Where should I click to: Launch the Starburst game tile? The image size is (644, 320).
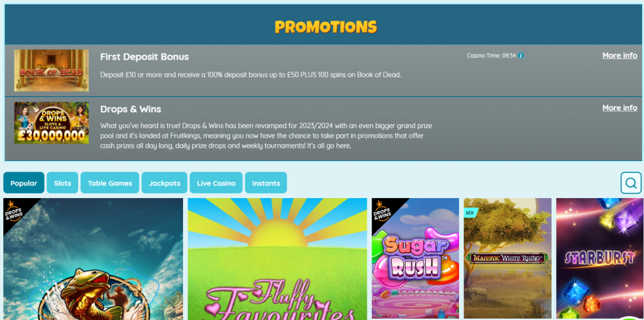(600, 259)
